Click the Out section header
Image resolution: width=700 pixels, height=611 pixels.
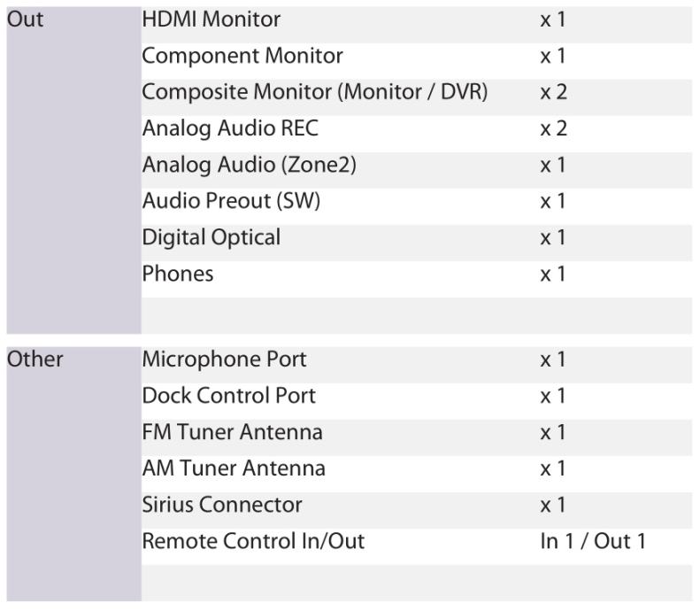pyautogui.click(x=25, y=19)
